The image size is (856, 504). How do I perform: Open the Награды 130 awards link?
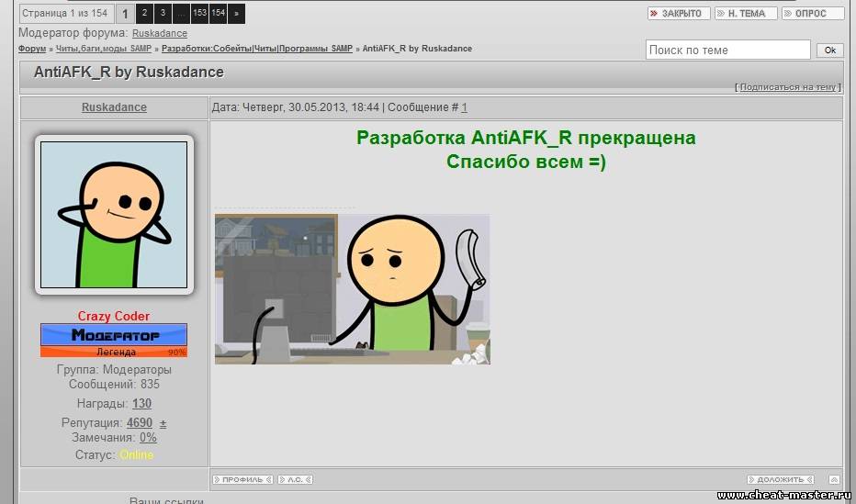coord(141,404)
